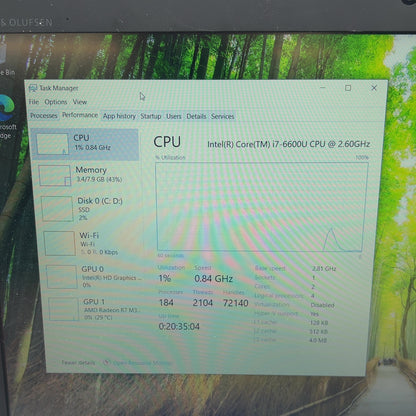Select GPU 1 AMD Radeon entry
The image size is (416, 416).
(94, 309)
